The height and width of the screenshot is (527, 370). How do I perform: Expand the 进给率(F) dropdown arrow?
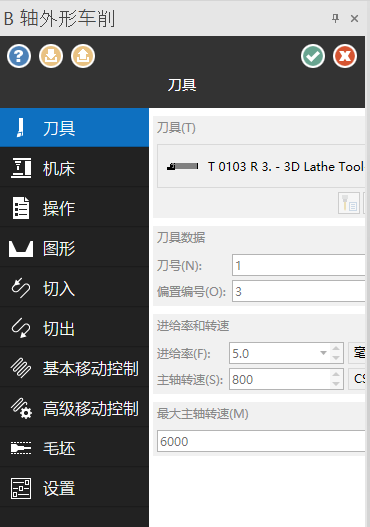pos(323,353)
